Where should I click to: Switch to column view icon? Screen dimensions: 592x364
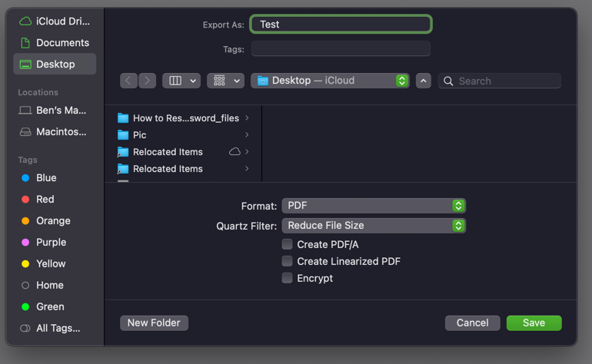175,81
